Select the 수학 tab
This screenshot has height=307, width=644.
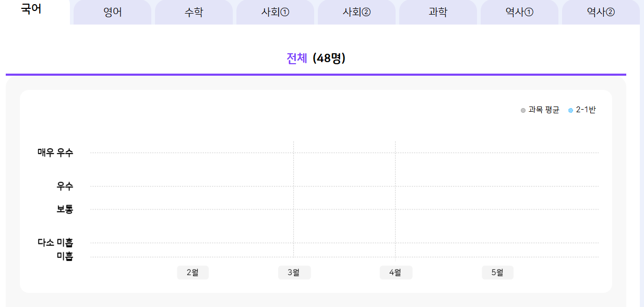[x=194, y=13]
